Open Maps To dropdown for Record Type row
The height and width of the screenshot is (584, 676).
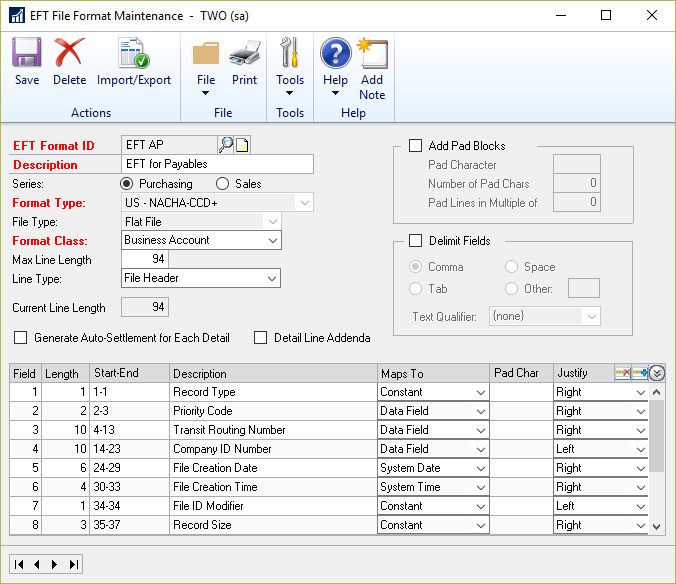point(481,393)
